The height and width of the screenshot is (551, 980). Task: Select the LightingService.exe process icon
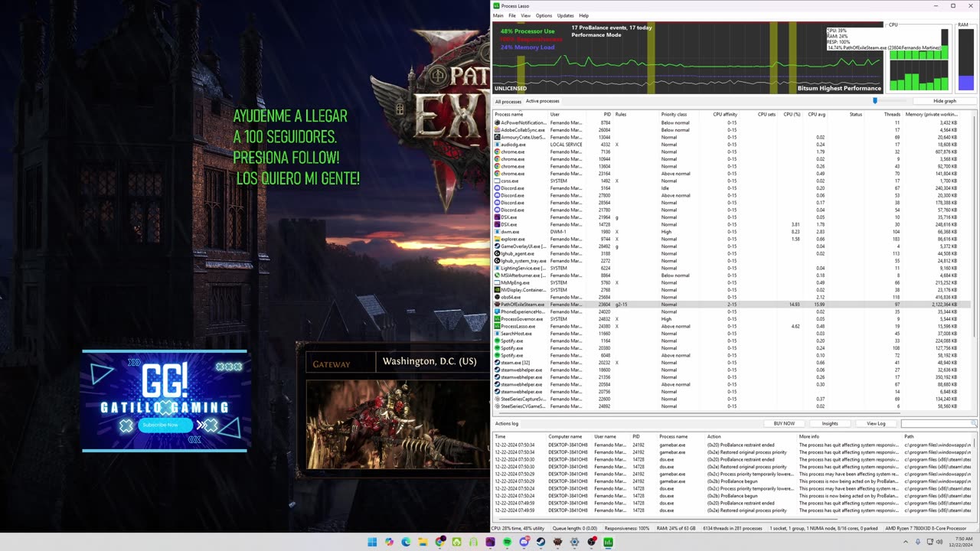[498, 268]
